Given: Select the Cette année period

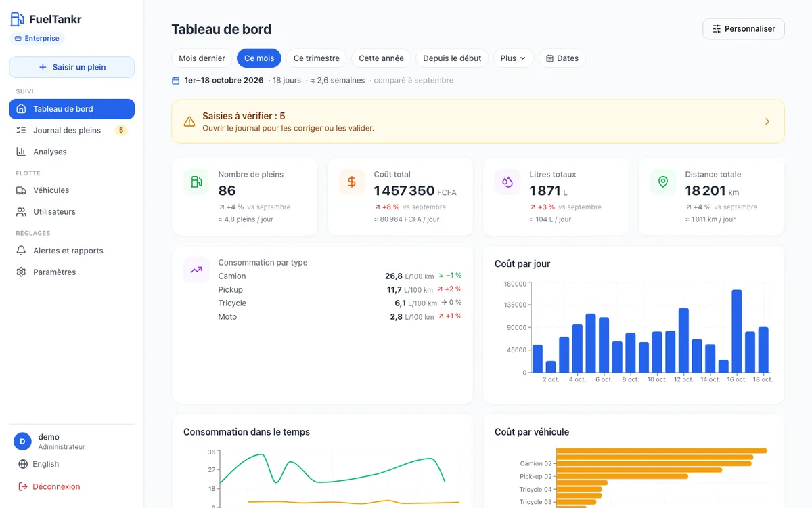Looking at the screenshot, I should tap(381, 58).
